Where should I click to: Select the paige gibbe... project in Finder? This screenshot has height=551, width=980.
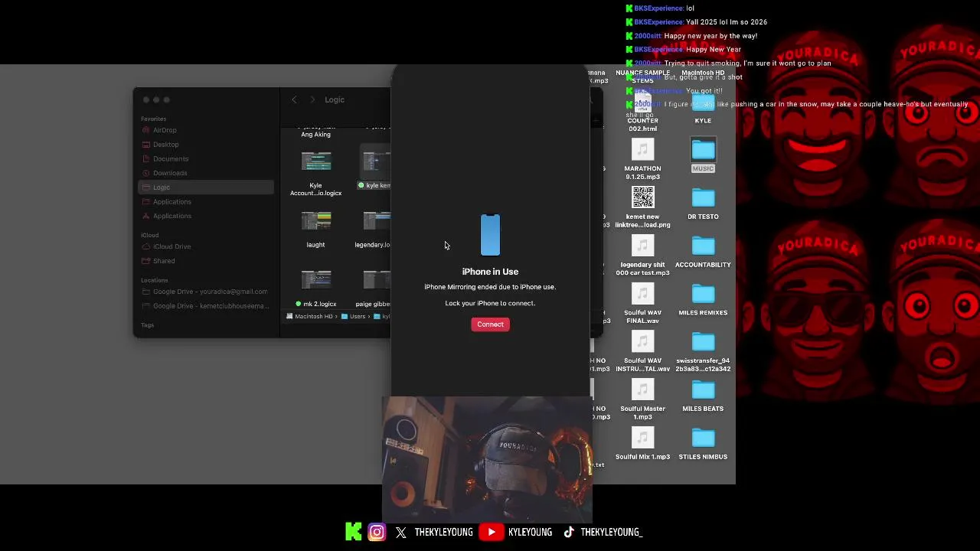click(x=374, y=289)
